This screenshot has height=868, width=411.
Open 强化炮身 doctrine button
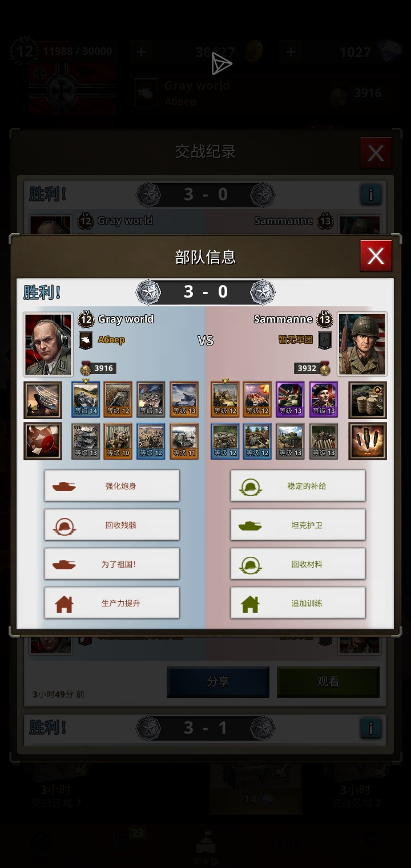pos(112,486)
